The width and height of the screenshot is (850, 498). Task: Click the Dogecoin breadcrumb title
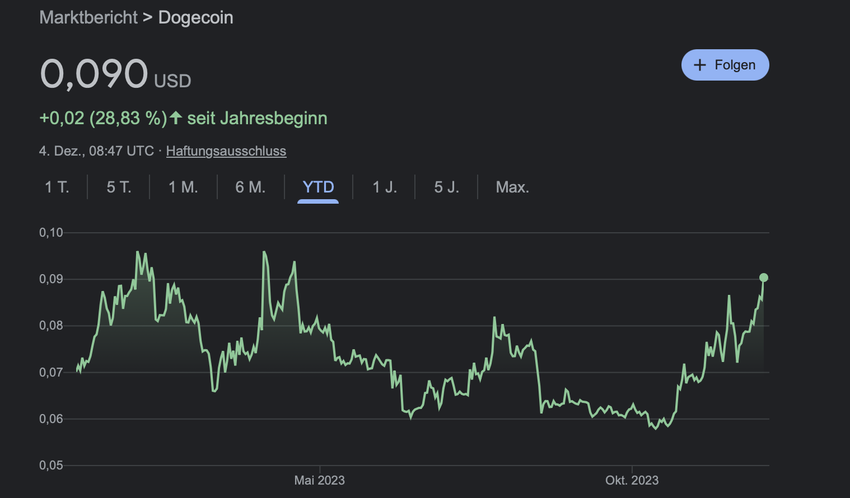196,17
